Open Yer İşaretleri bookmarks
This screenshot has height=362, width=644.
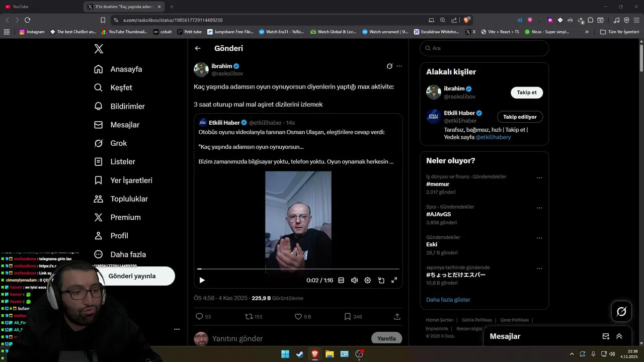point(123,180)
